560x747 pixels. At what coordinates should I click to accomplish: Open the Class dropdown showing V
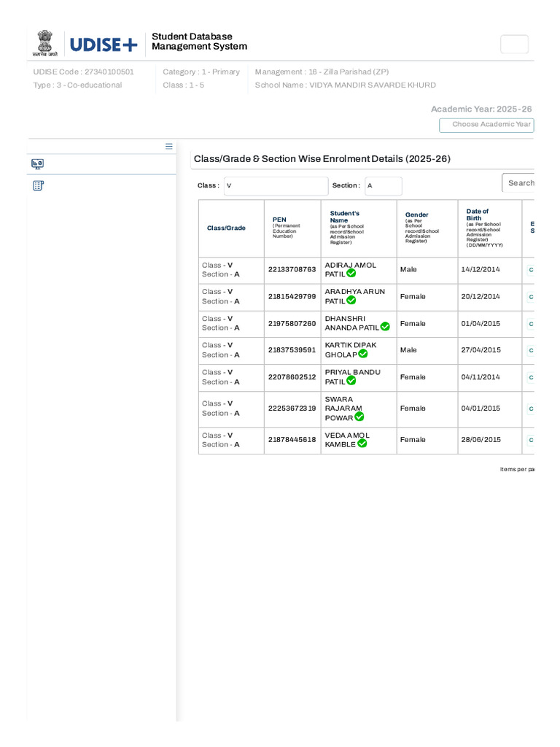(x=276, y=186)
